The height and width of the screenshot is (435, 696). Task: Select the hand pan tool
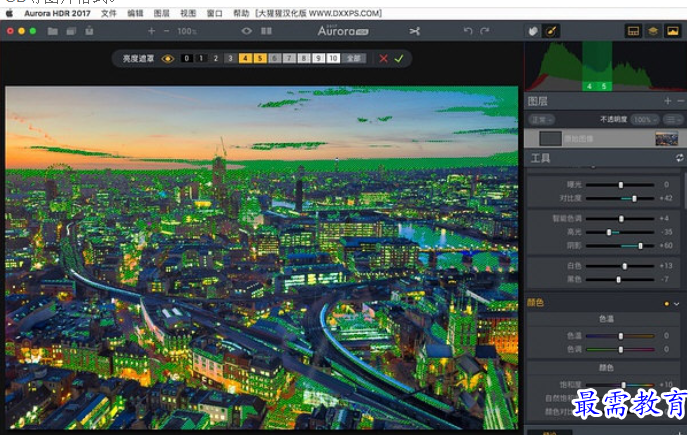tap(533, 31)
